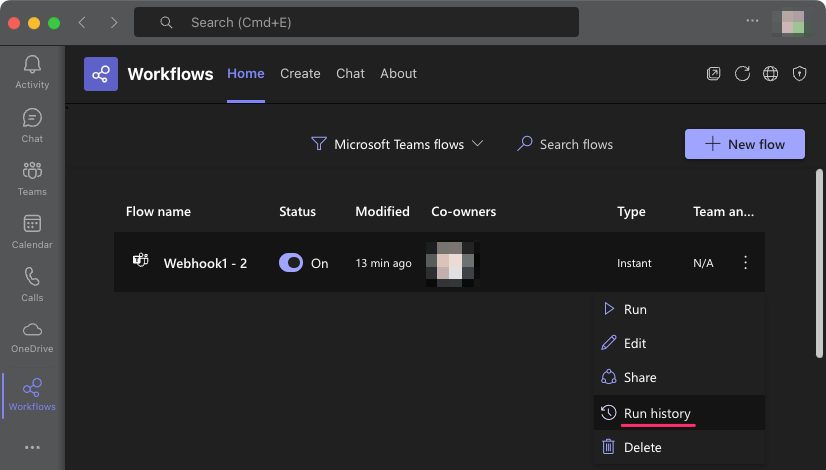Go forward with the right arrow
The height and width of the screenshot is (470, 826).
(114, 22)
